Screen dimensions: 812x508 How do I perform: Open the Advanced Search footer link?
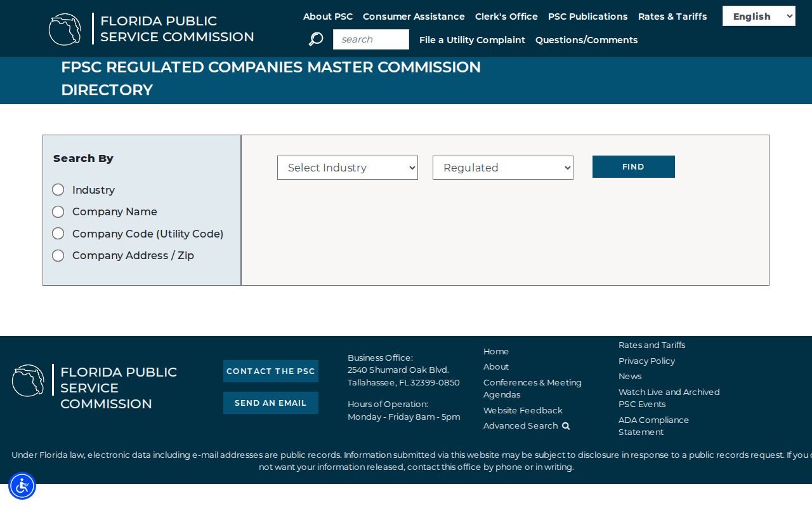click(521, 425)
